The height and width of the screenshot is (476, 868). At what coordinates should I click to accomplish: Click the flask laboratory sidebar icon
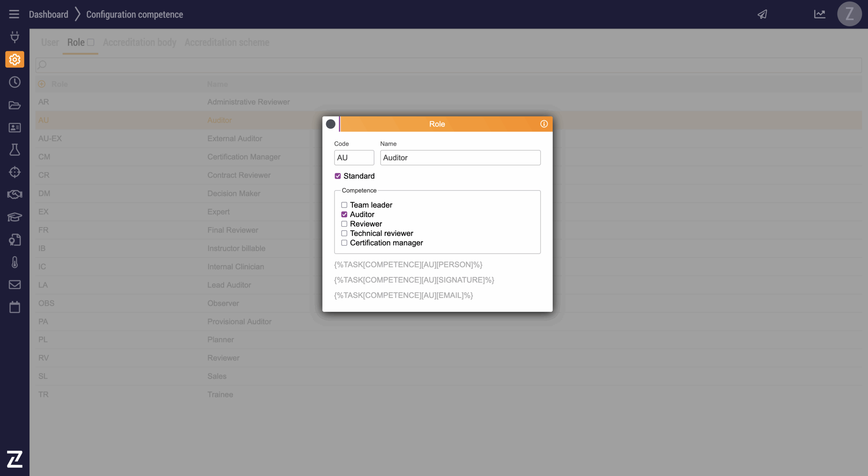[x=15, y=150]
